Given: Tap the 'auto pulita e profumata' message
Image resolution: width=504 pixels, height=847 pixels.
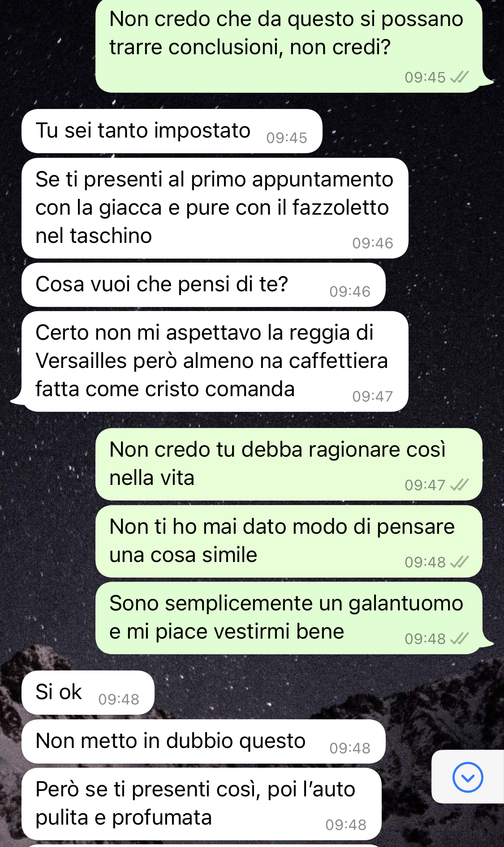Looking at the screenshot, I should [202, 804].
